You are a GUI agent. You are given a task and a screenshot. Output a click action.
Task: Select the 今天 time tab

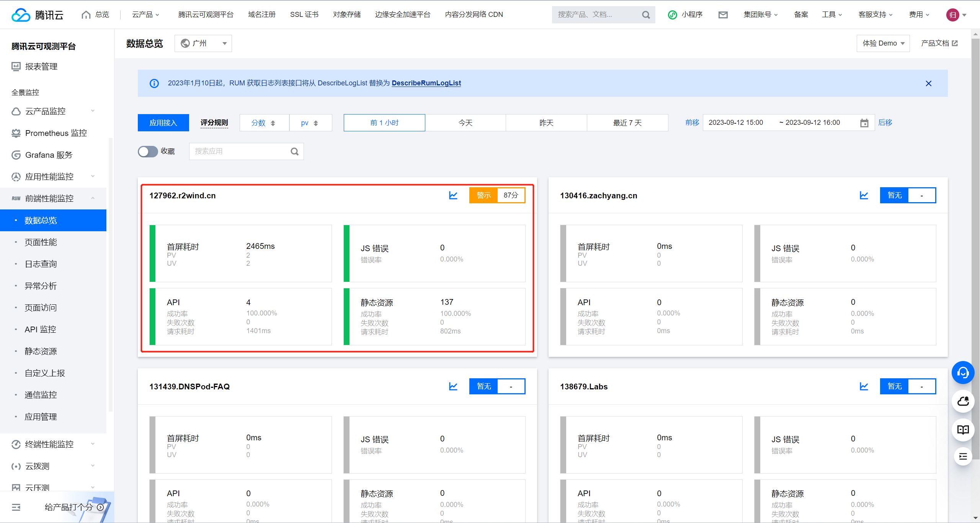tap(465, 123)
